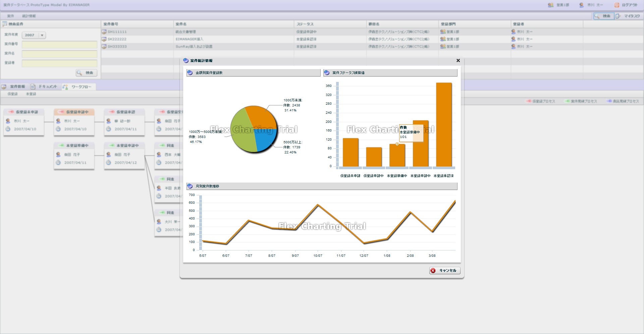Click the group icon next to 営業1部 in header
Screen dimensions: 644x334
[x=550, y=5]
